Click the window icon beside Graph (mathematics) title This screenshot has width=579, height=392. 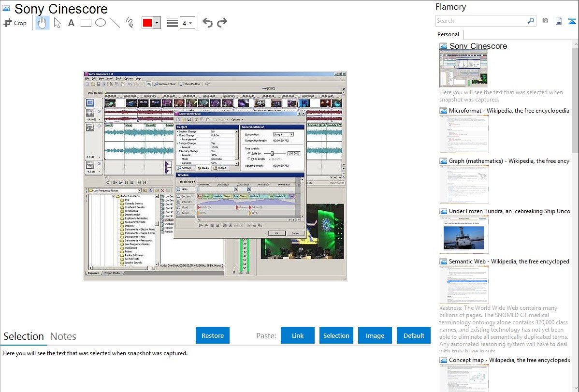443,161
